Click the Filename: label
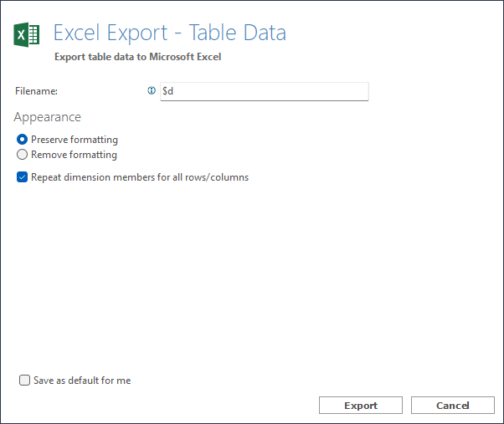The image size is (504, 424). coord(36,91)
